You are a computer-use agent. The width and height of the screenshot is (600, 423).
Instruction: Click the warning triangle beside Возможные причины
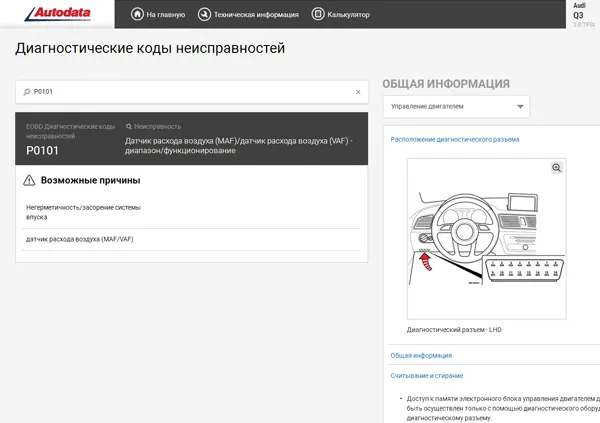click(x=28, y=181)
